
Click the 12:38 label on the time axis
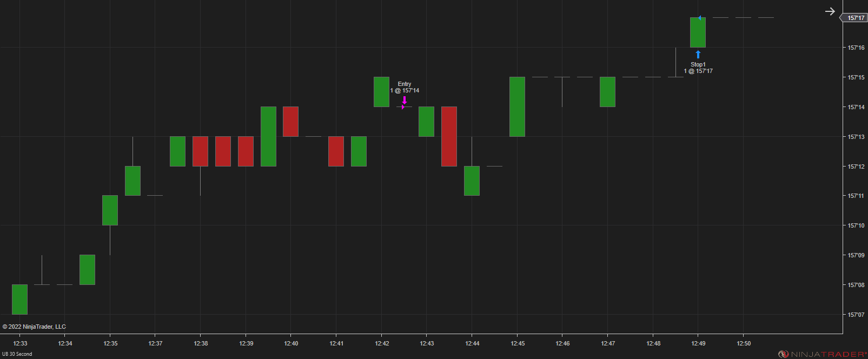pos(201,343)
